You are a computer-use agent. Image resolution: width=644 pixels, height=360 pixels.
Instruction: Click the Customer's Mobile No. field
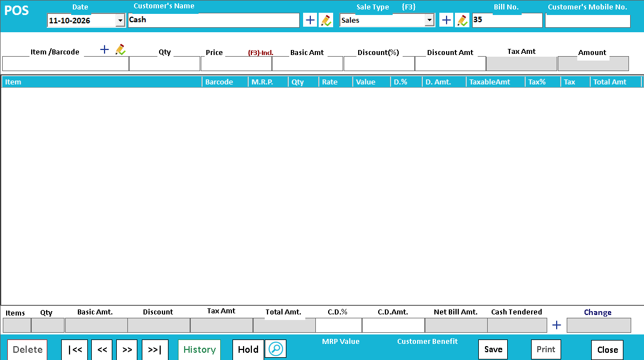tap(588, 21)
